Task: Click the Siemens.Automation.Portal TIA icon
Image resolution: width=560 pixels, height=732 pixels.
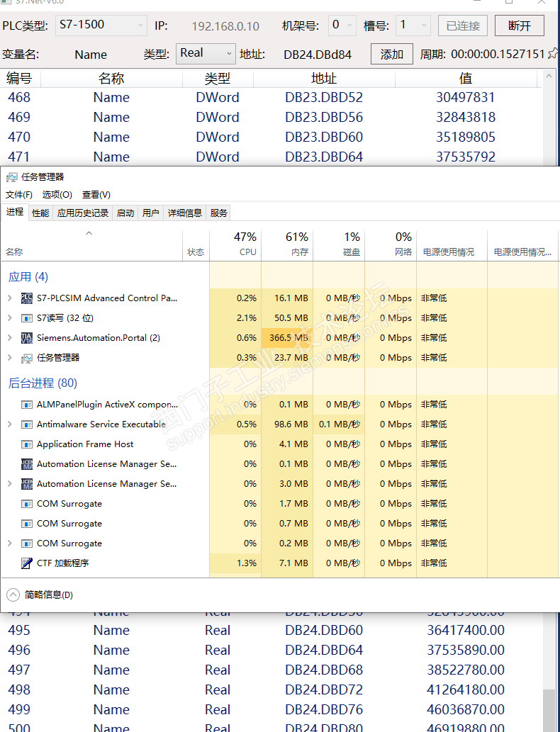Action: pos(27,337)
